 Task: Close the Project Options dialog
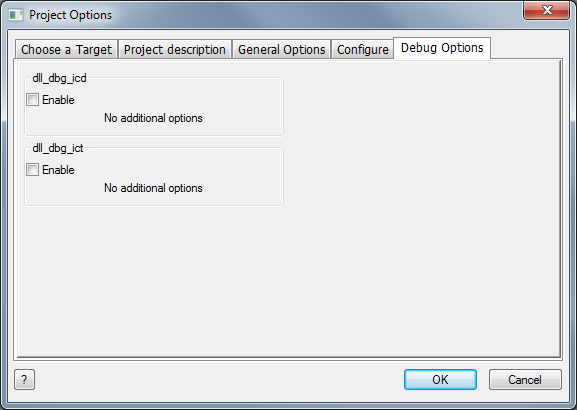pyautogui.click(x=547, y=10)
